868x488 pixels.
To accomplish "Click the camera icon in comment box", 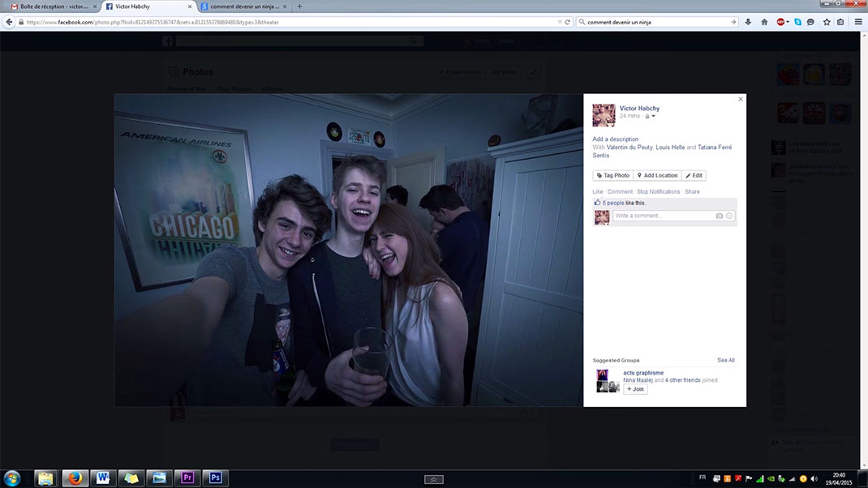I will pos(719,216).
